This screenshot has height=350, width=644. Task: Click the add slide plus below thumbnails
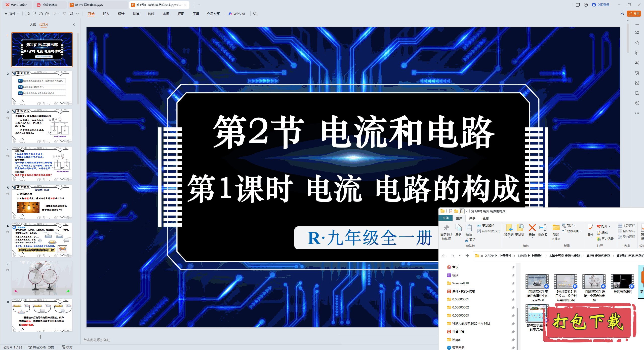pyautogui.click(x=40, y=337)
